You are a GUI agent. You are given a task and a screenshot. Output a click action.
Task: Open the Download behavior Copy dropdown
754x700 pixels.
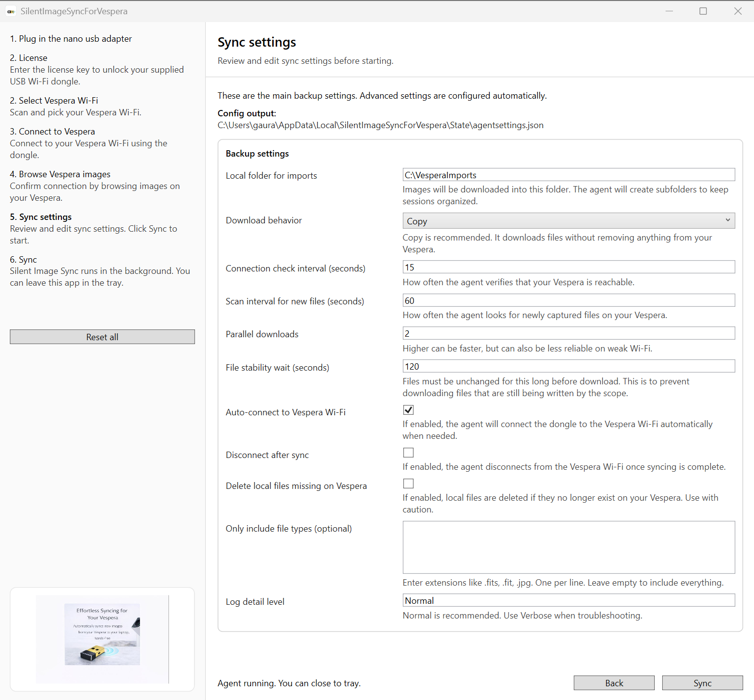[569, 221]
